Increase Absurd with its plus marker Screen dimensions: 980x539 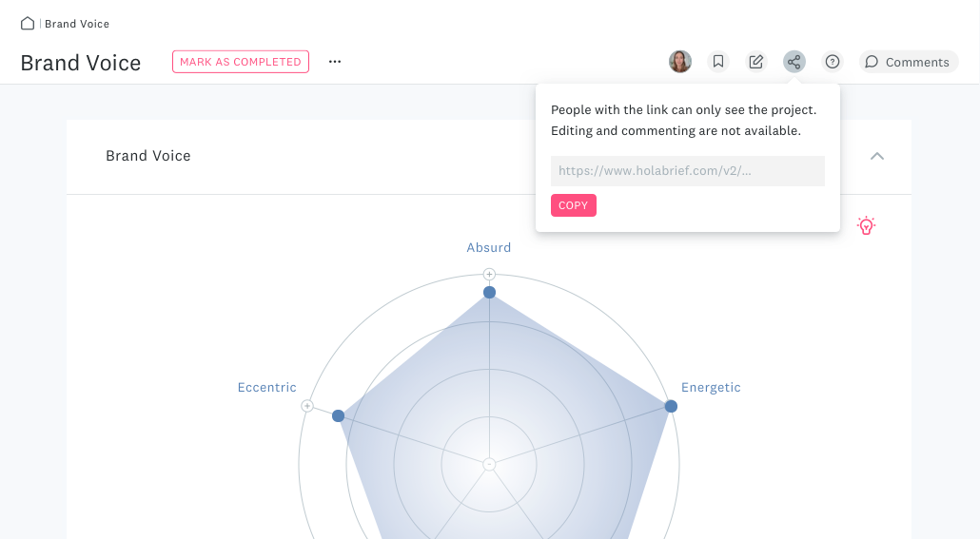489,274
